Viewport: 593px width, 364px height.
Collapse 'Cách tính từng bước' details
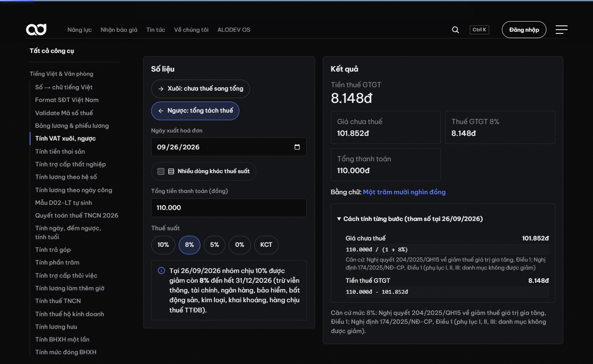click(x=410, y=219)
